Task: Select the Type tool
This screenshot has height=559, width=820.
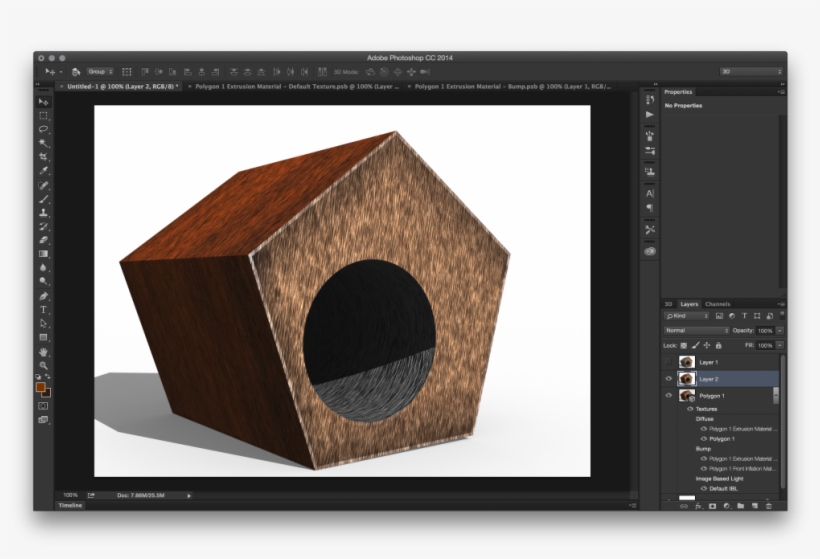Action: click(x=43, y=310)
